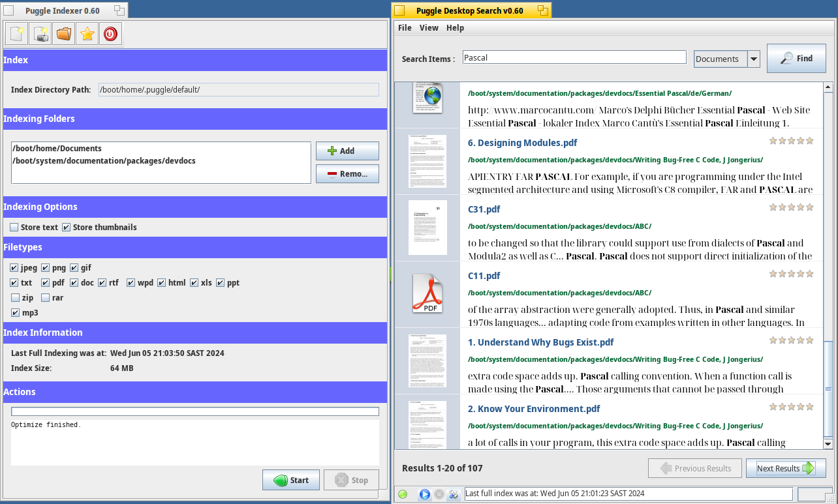
Task: Toggle the rtf filetype checkbox
Action: 102,283
